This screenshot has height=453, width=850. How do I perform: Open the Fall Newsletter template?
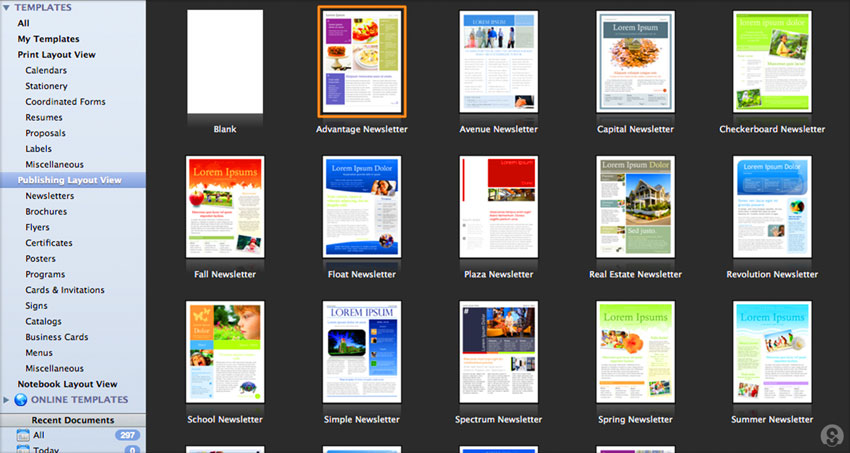(225, 207)
